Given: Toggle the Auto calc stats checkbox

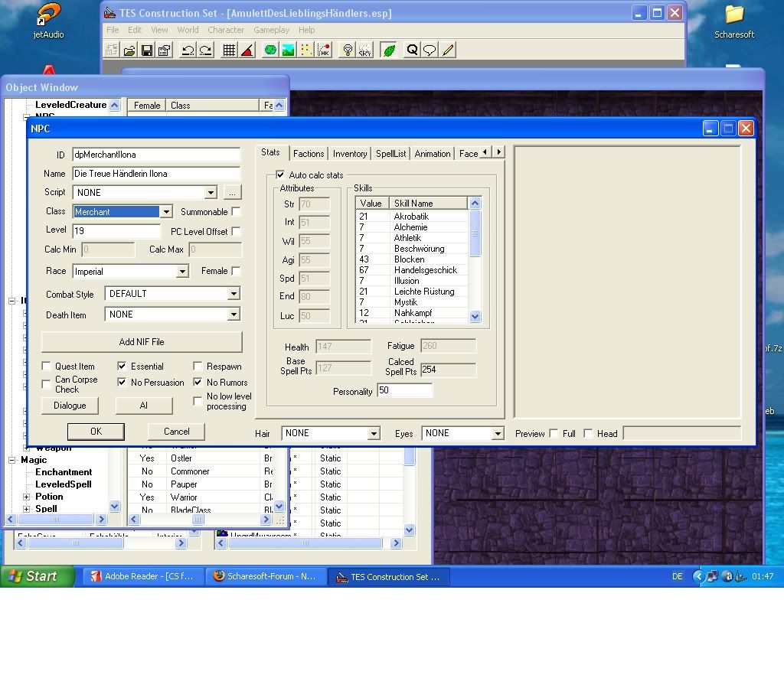Looking at the screenshot, I should click(x=280, y=175).
